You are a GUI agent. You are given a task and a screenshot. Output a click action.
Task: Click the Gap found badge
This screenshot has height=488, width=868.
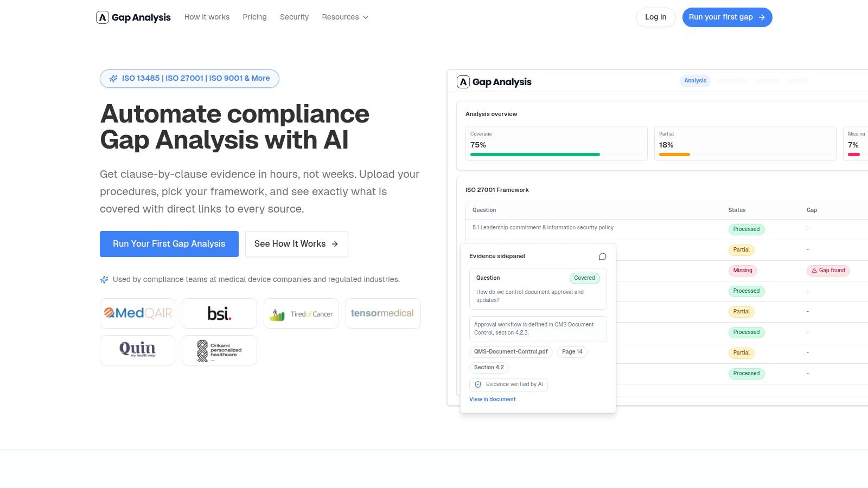(828, 270)
